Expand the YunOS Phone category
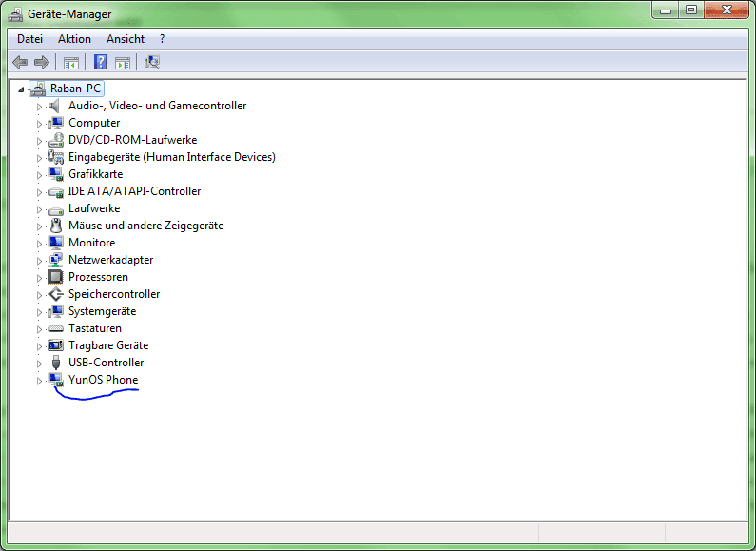Screen dimensions: 756x551 (x=40, y=381)
